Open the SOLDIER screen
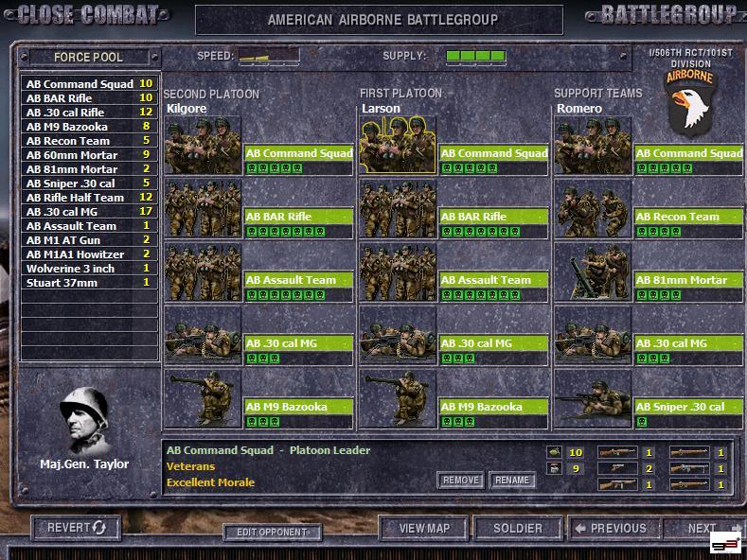 tap(518, 528)
